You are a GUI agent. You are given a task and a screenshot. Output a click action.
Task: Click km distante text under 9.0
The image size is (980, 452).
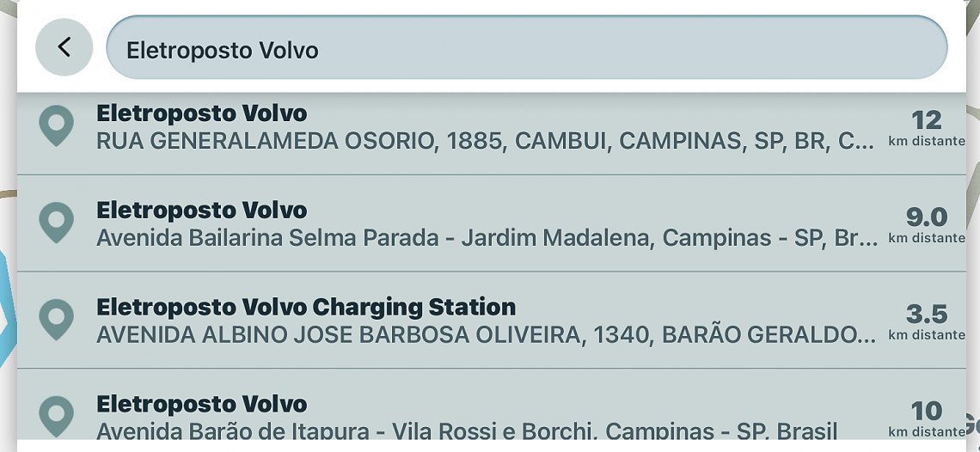927,237
